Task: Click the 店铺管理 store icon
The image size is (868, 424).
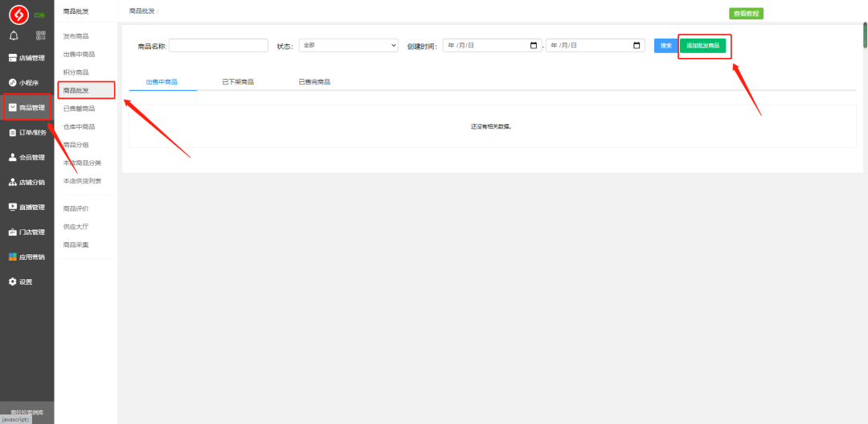Action: [12, 58]
